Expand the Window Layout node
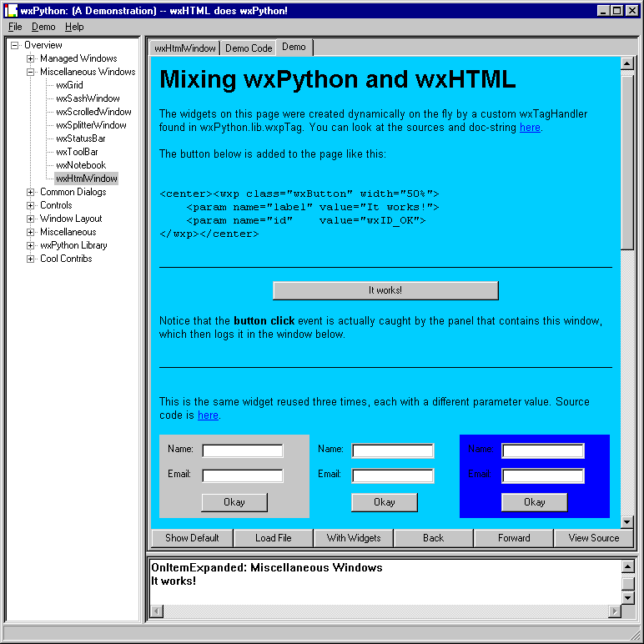This screenshot has height=644, width=644. (30, 219)
